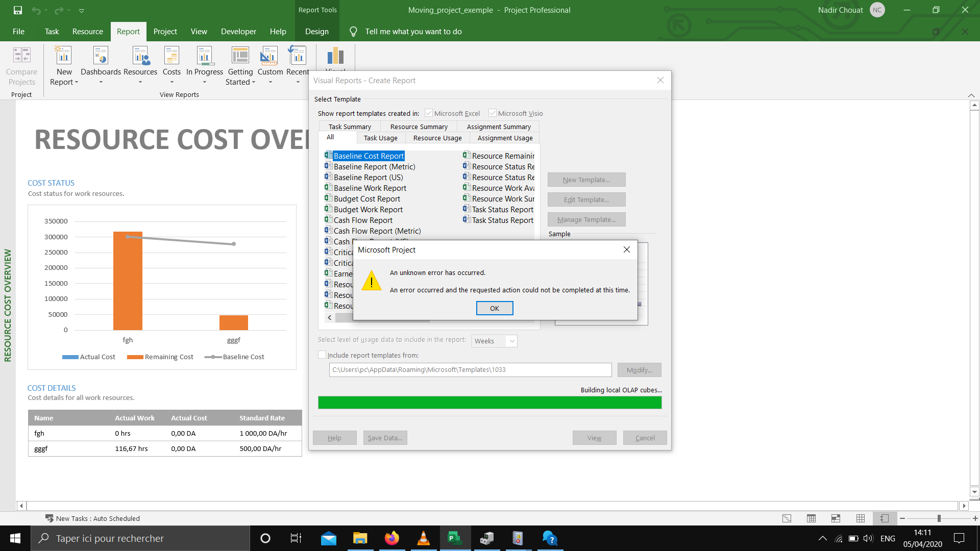Image resolution: width=980 pixels, height=551 pixels.
Task: Open the Resource ribbon tab
Action: click(x=88, y=32)
